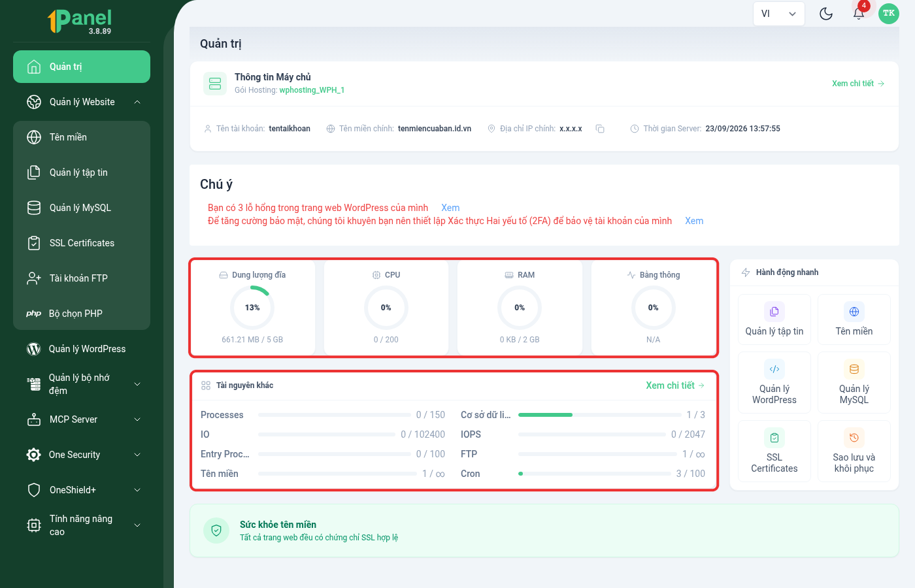Click Xem link for WordPress vulnerabilities
This screenshot has height=588, width=915.
(450, 208)
